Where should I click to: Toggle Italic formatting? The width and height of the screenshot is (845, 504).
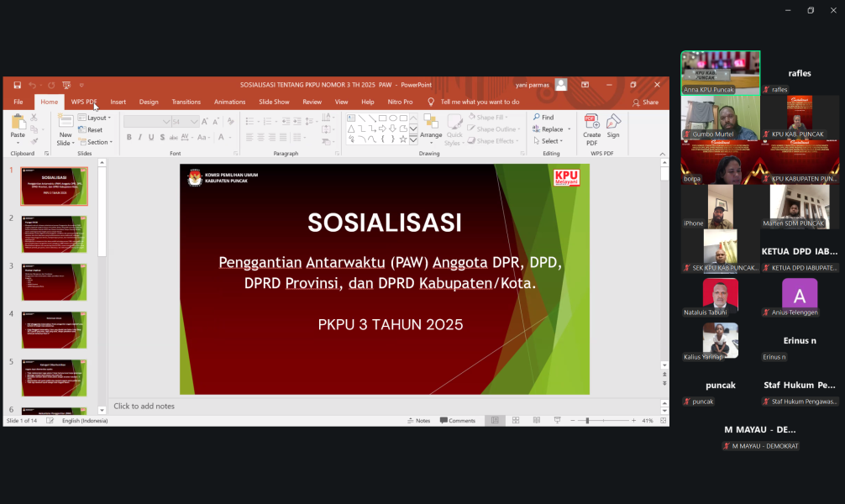point(141,138)
